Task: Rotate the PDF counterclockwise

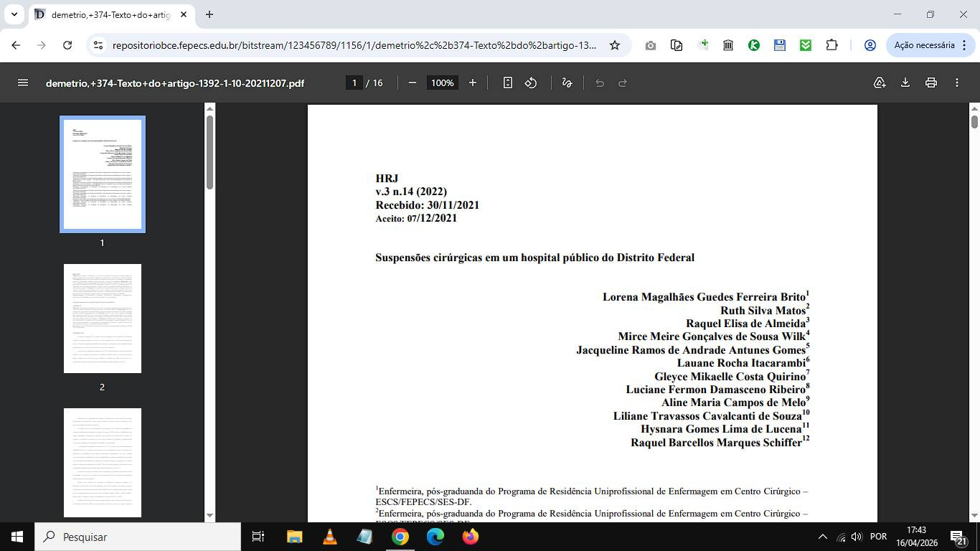Action: coord(531,83)
